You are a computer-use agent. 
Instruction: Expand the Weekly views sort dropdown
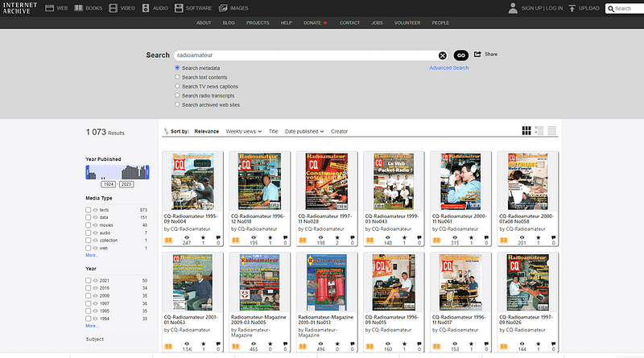(243, 130)
